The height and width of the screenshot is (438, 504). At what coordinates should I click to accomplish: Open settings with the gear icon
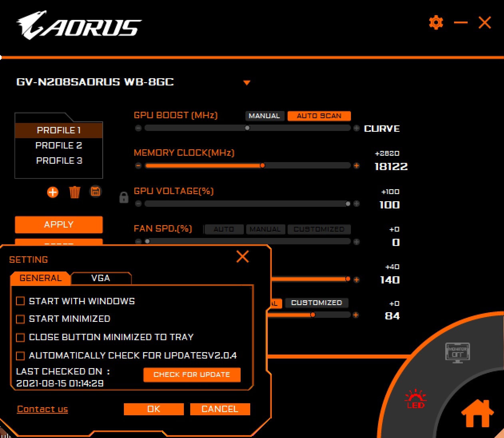(436, 22)
